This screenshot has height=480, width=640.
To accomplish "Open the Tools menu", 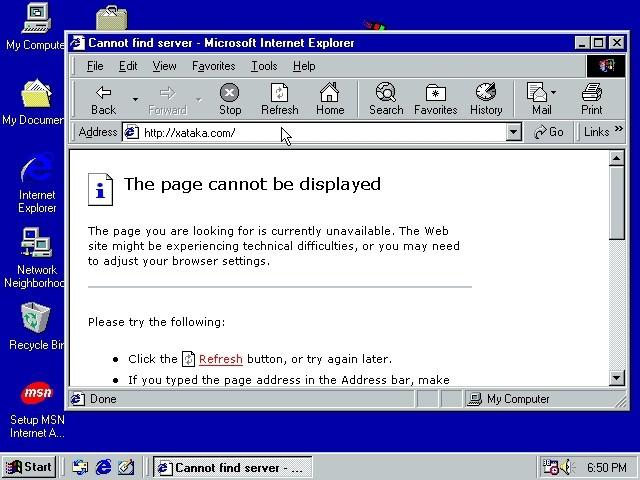I will (x=264, y=66).
